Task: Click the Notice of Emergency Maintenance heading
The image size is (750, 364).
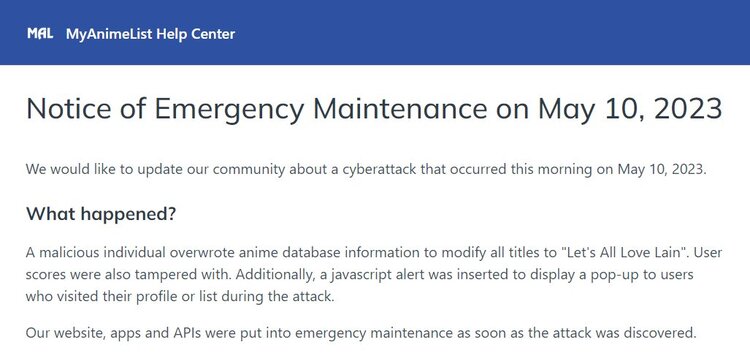Action: click(x=374, y=109)
